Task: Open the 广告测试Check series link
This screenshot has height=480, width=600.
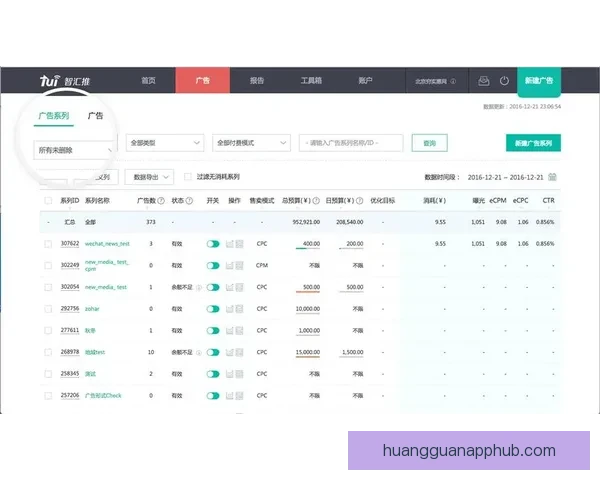Action: click(x=103, y=395)
